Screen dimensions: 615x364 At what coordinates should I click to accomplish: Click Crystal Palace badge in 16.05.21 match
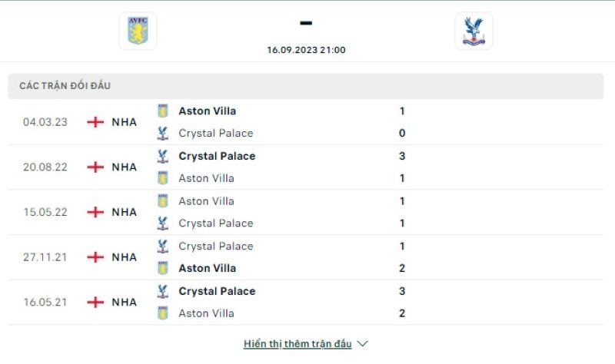(x=162, y=291)
